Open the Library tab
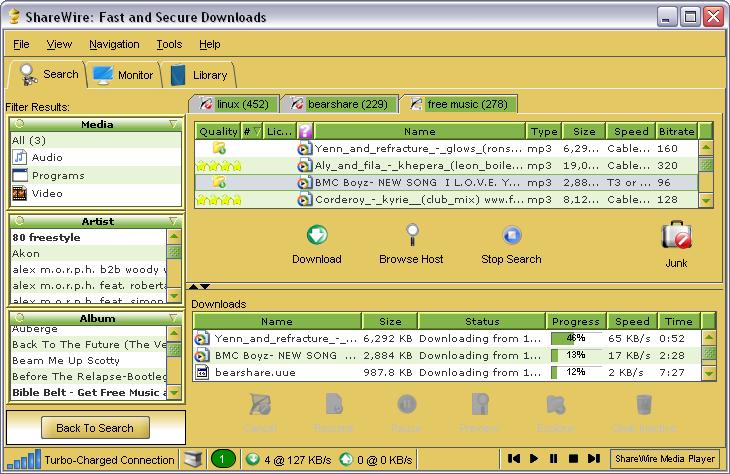The width and height of the screenshot is (730, 474). (199, 75)
